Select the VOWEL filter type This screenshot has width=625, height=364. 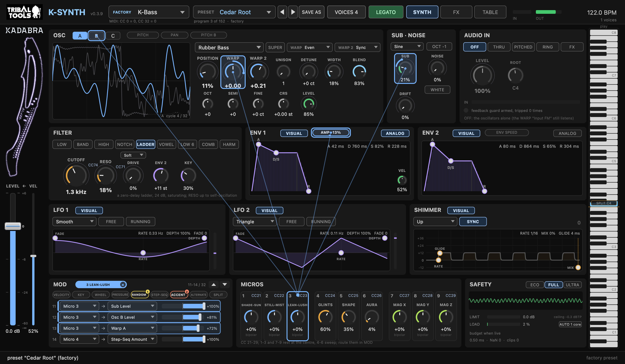tap(166, 144)
